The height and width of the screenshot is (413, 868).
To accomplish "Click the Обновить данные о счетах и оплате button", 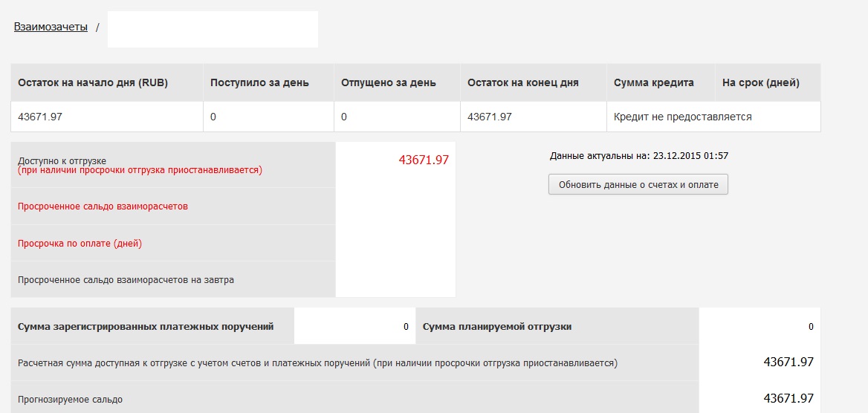I will (638, 184).
